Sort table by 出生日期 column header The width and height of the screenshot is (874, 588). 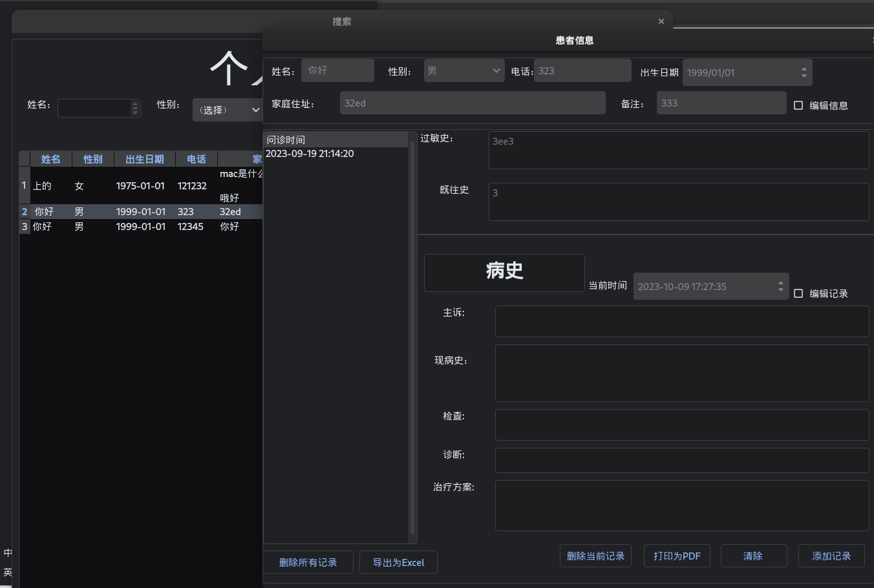coord(145,159)
